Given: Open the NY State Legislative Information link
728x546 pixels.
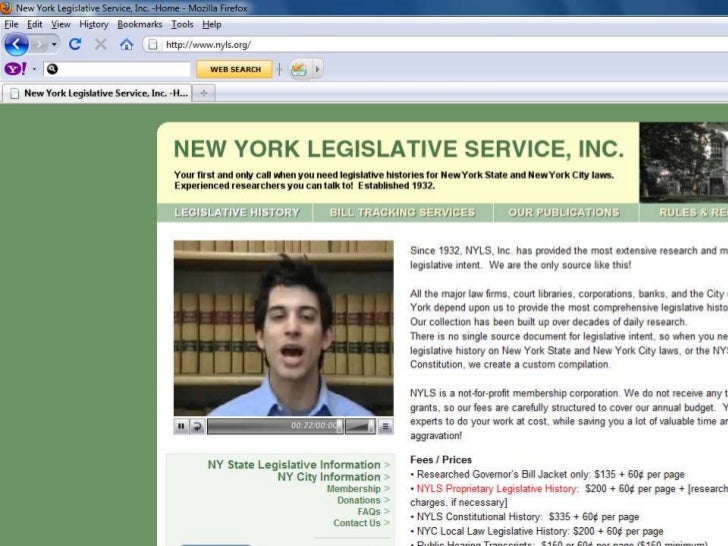Looking at the screenshot, I should tap(294, 465).
